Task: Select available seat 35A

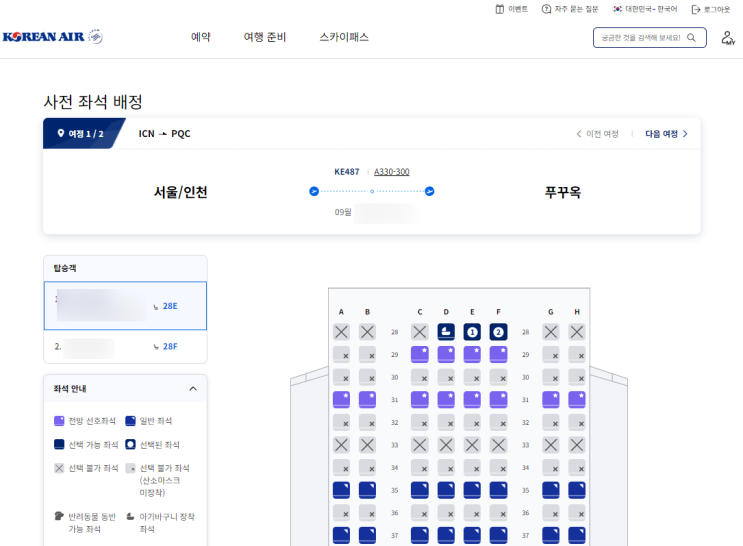Action: coord(341,490)
